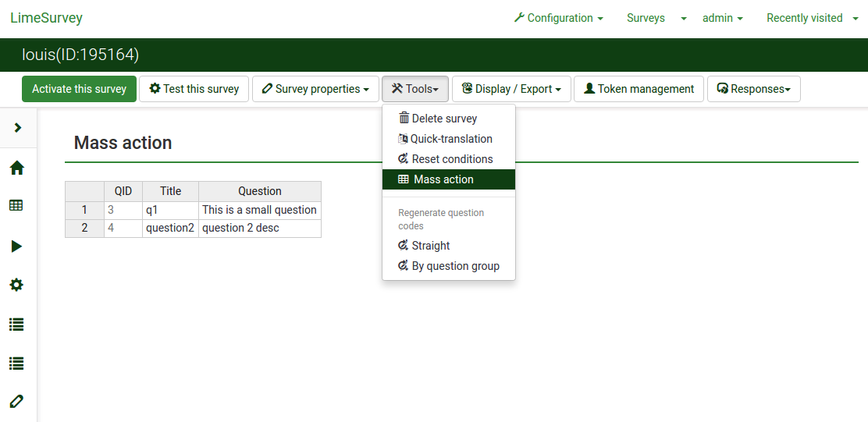Choose Reset conditions menu entry

coord(449,159)
